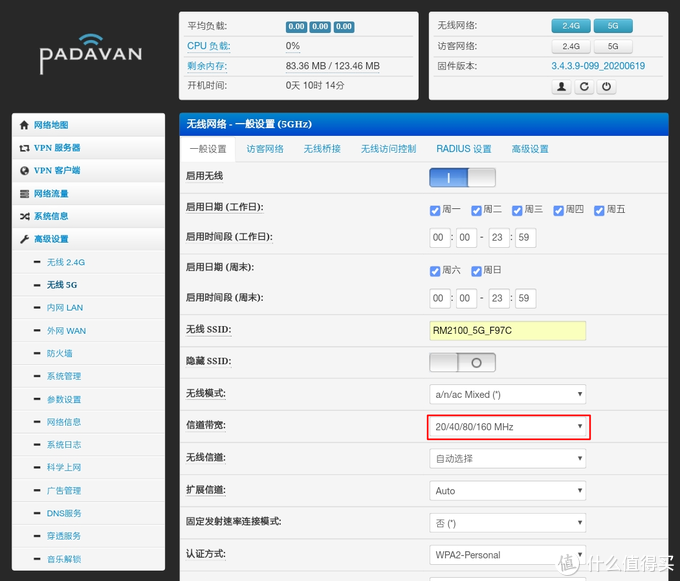Click the 无线 SSID input field
Screen dimensions: 680x581
point(508,331)
